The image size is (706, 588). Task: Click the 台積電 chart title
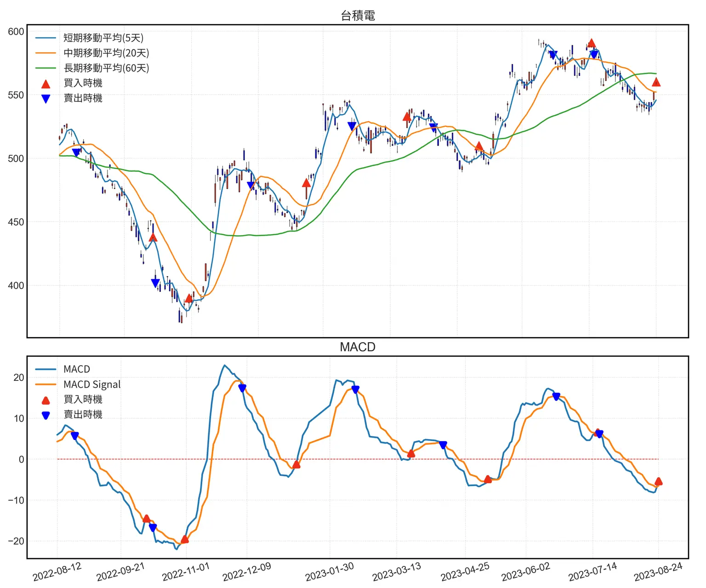coord(358,16)
